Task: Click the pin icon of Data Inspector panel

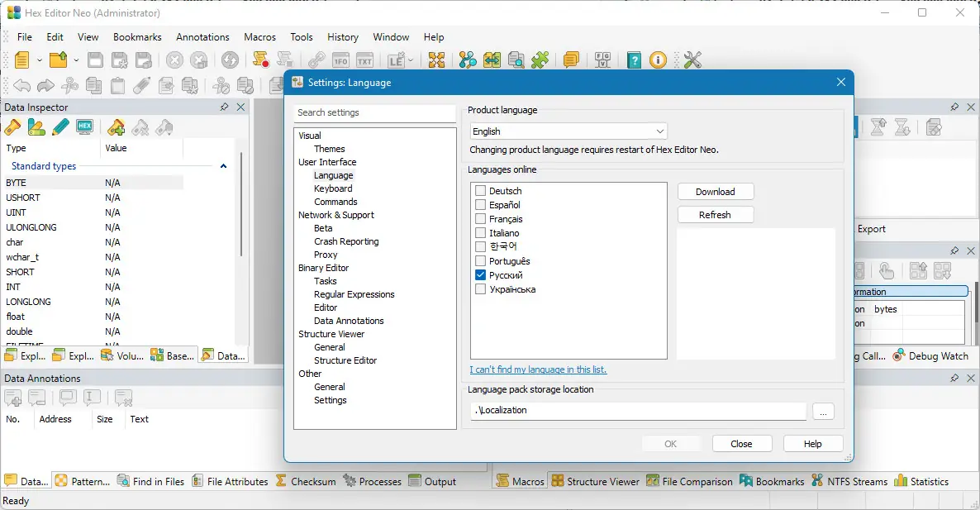Action: (x=225, y=107)
